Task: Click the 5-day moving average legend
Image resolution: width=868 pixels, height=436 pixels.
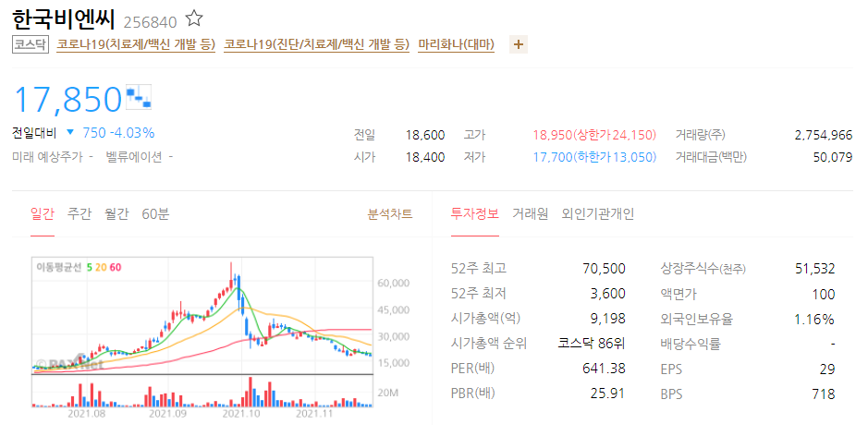Action: 89,267
